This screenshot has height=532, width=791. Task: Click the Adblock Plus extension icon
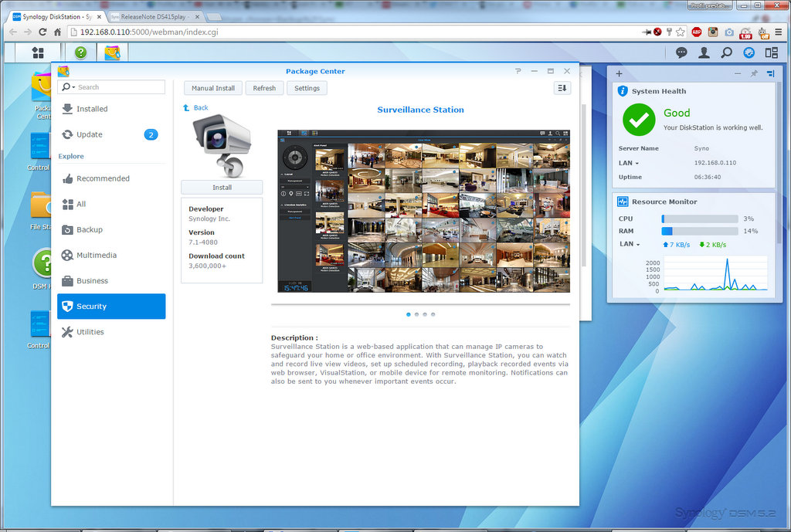point(697,32)
